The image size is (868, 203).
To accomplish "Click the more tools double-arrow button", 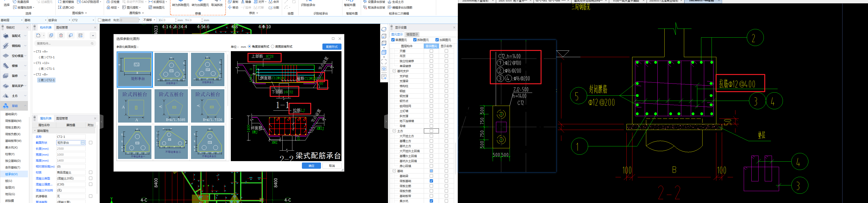I will coord(93,35).
